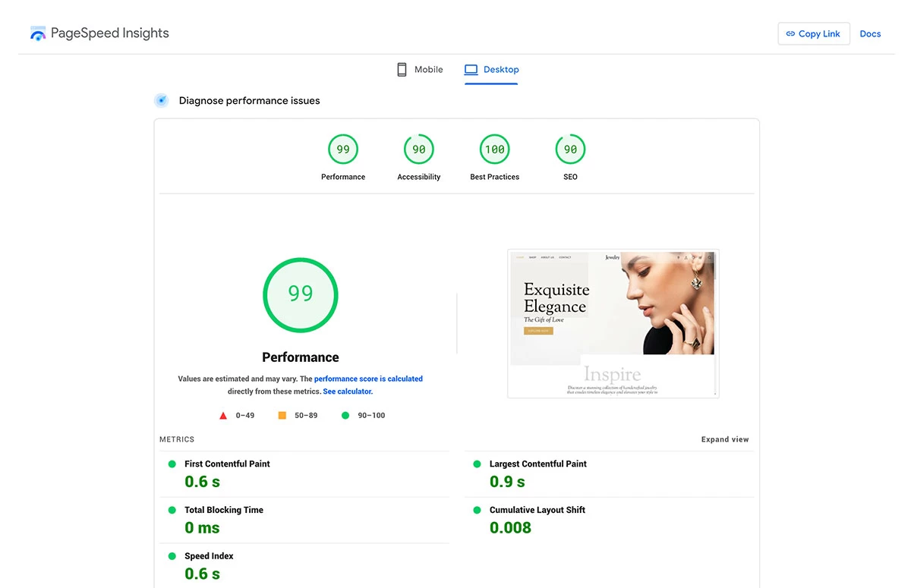The width and height of the screenshot is (911, 588).
Task: Click the PageSpeed Insights logo icon
Action: coord(38,33)
